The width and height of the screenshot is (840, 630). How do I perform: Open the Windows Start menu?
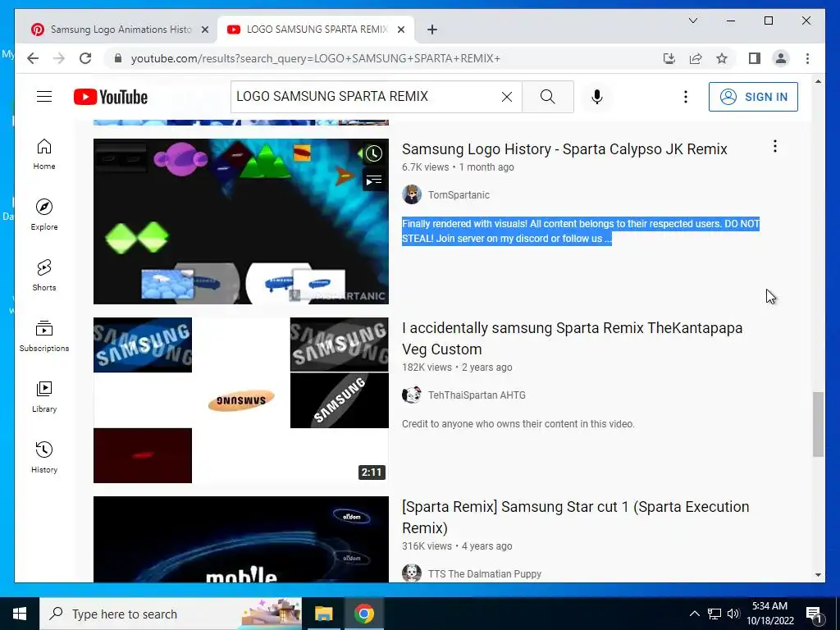click(x=20, y=614)
